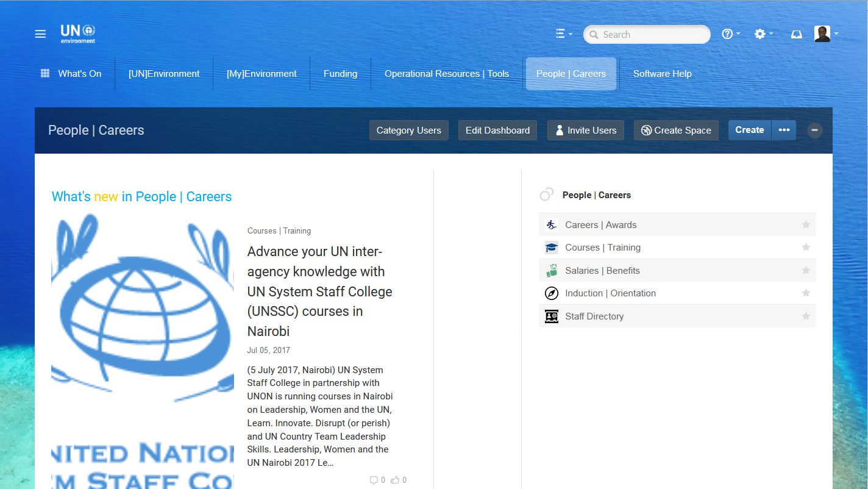
Task: Click the What's new in People | Careers heading
Action: pyautogui.click(x=142, y=196)
